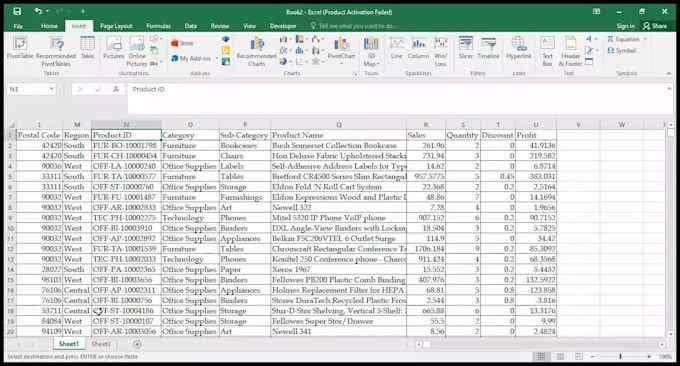Insert a Table

[x=87, y=48]
